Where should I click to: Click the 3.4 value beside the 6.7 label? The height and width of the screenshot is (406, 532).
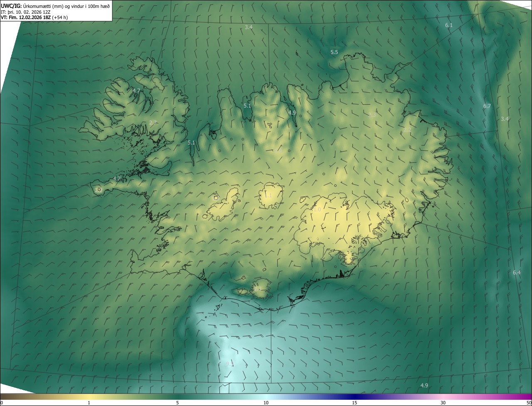pyautogui.click(x=505, y=119)
